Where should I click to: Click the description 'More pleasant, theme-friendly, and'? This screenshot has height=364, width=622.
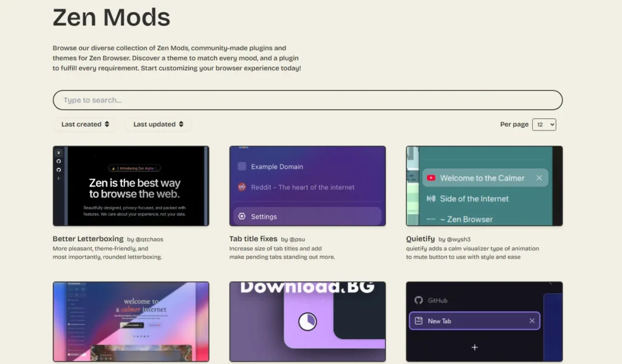click(x=100, y=249)
